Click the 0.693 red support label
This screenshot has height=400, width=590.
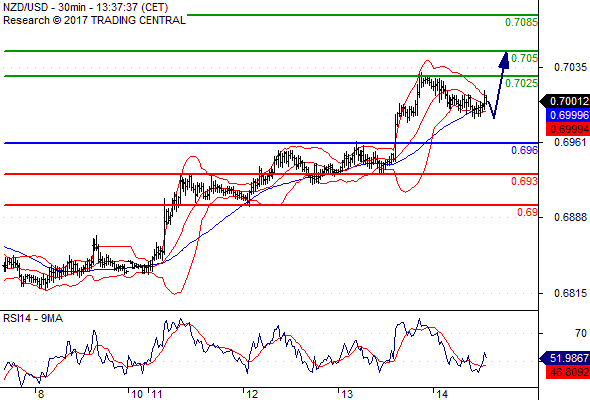(x=524, y=181)
